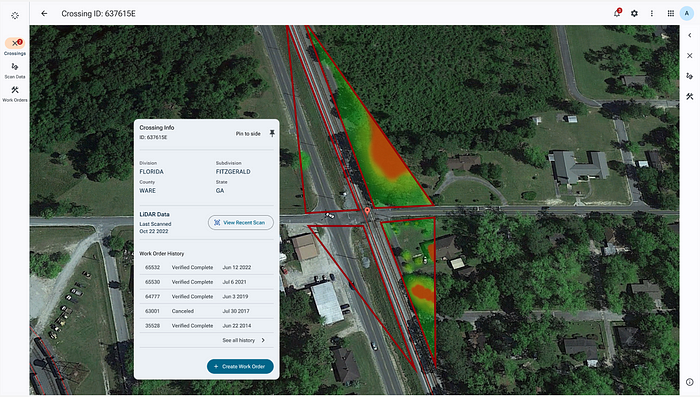Click the Jul 30 2017 date cell
This screenshot has width=700, height=397.
(236, 311)
